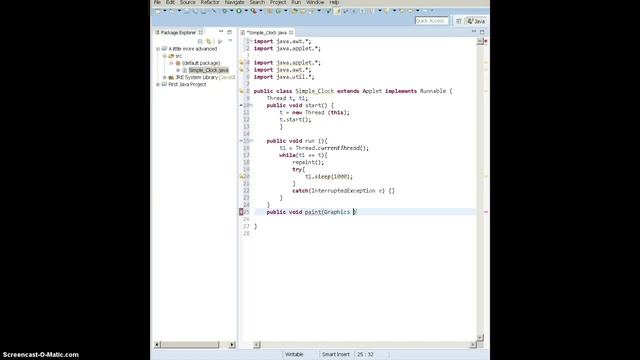
Task: Click the Toggle Mark Occurrences icon
Action: click(x=337, y=11)
